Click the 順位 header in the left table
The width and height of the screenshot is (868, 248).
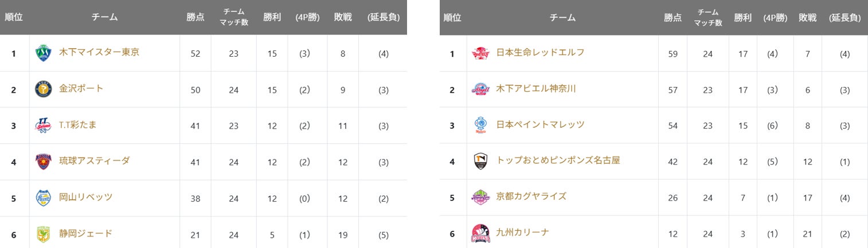pyautogui.click(x=14, y=17)
